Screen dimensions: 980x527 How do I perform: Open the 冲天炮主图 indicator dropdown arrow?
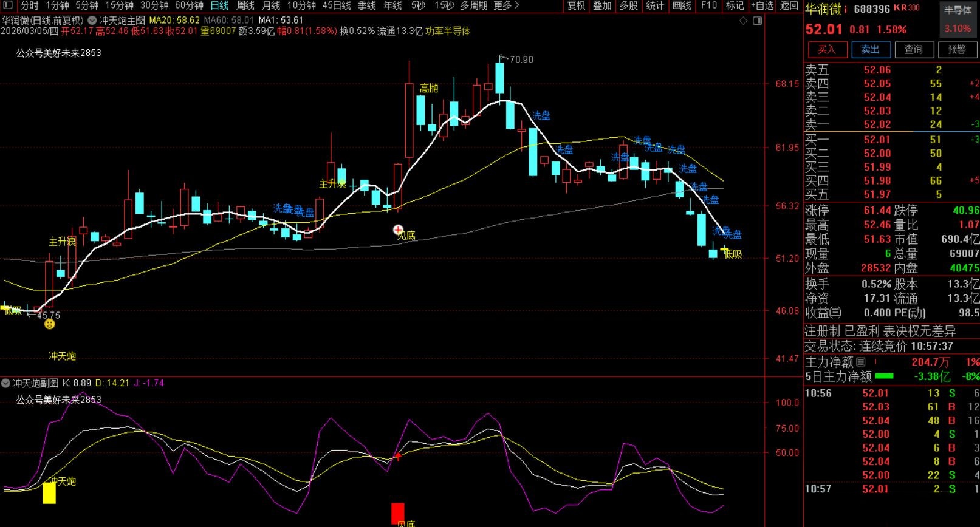pyautogui.click(x=92, y=20)
